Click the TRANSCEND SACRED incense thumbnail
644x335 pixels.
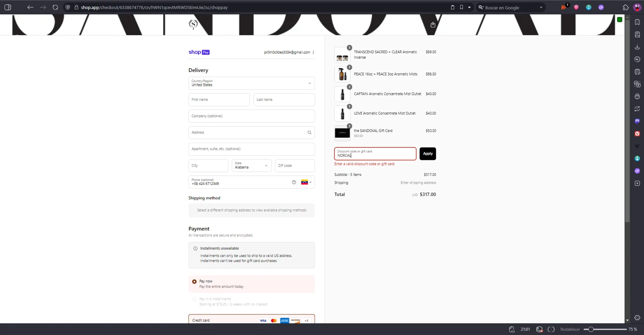pos(343,55)
